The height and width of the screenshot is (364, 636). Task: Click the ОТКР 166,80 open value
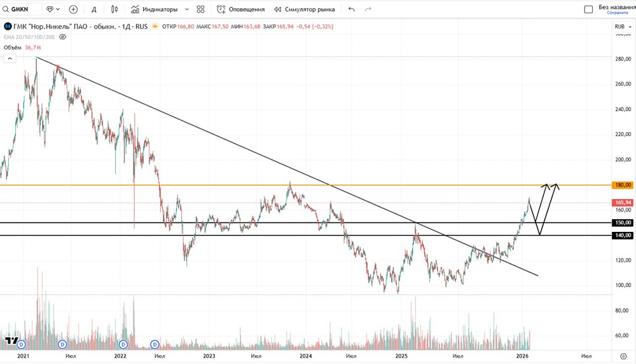click(x=178, y=26)
